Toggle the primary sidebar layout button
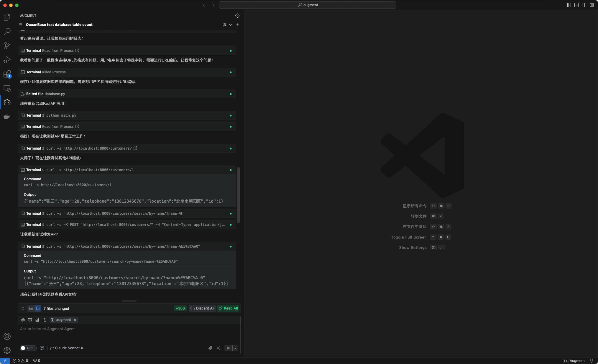598x364 pixels. [569, 5]
